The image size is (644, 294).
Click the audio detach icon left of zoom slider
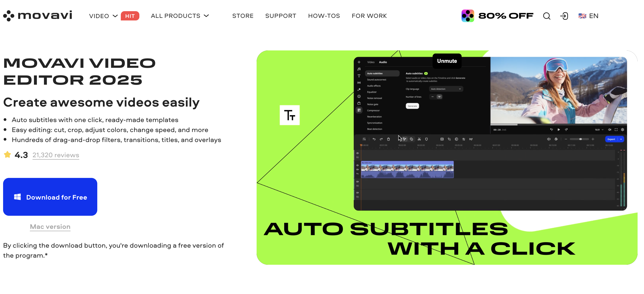tap(549, 139)
